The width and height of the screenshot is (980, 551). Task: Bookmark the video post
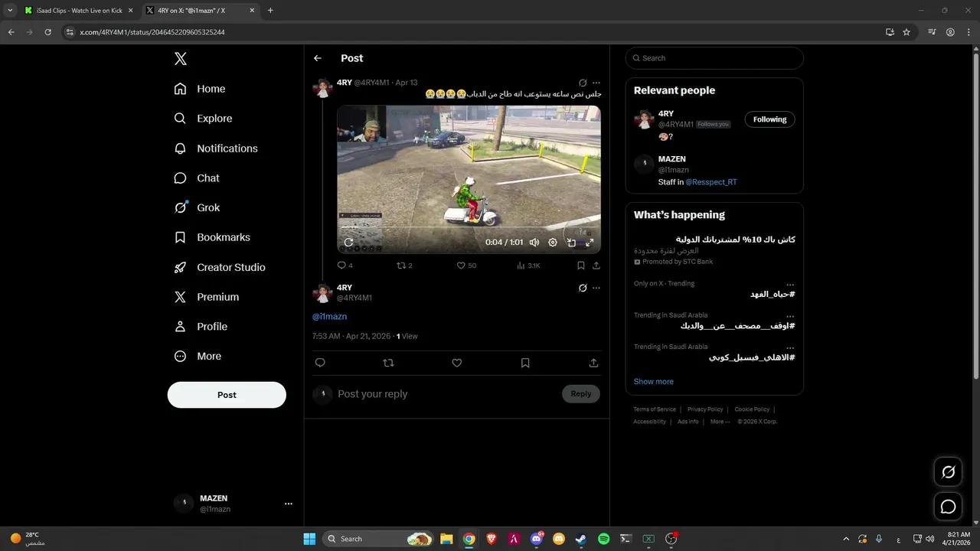click(x=581, y=266)
